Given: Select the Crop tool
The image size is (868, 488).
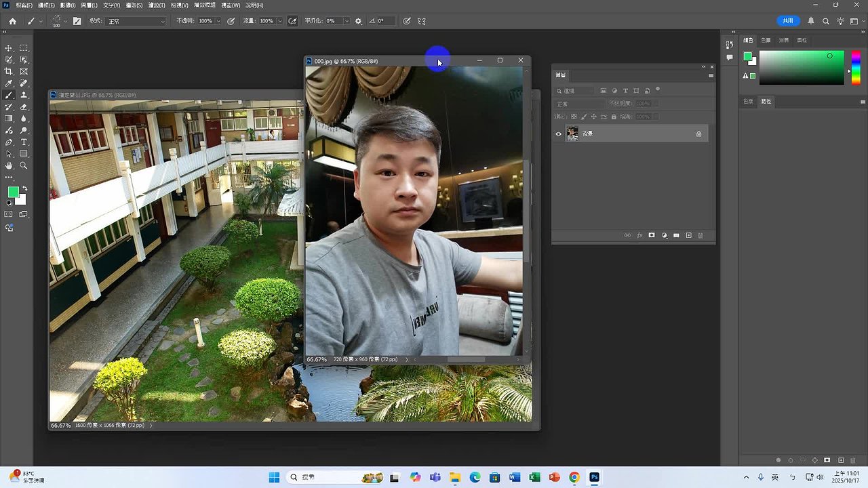Looking at the screenshot, I should [9, 71].
